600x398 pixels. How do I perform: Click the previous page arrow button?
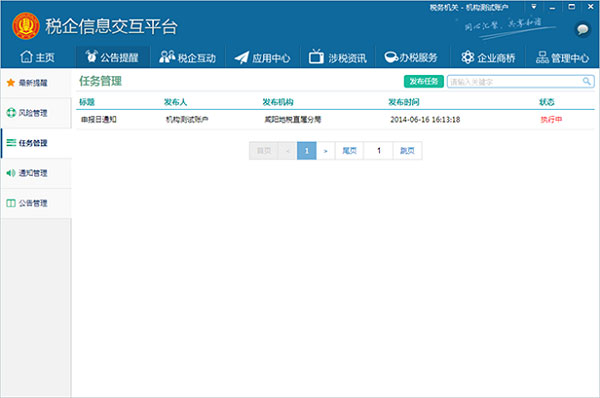click(x=288, y=151)
